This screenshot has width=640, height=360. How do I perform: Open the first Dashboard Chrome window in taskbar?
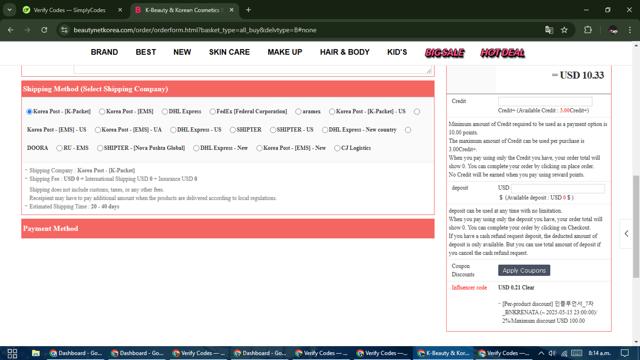tap(76, 353)
